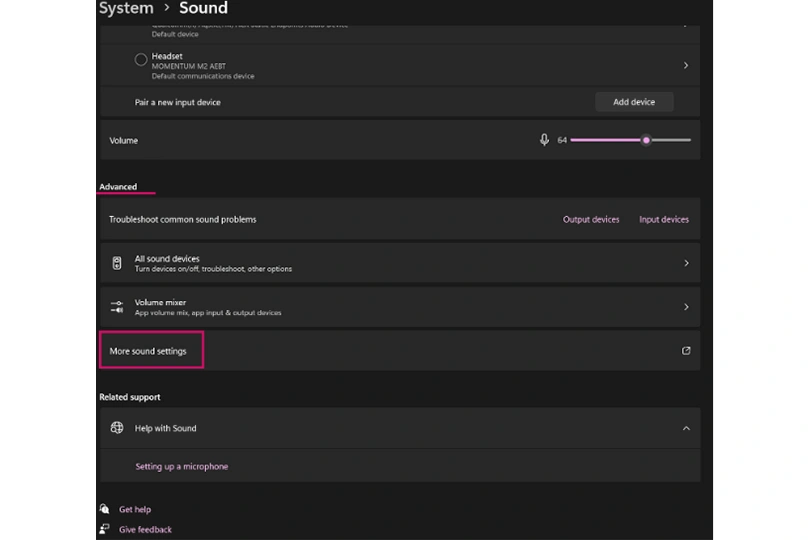
Task: Select the Headset MOMENTUM M2 AEBT radio button
Action: [141, 60]
